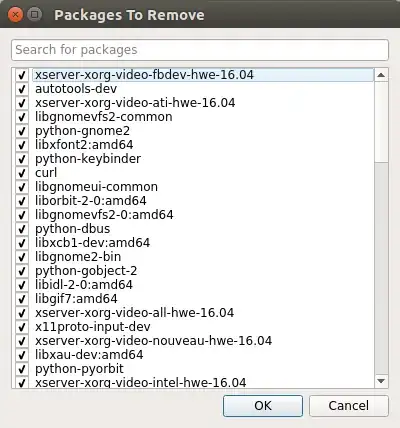Select the libxcb1-dev:amd64 package name
This screenshot has height=428, width=400.
[x=92, y=243]
